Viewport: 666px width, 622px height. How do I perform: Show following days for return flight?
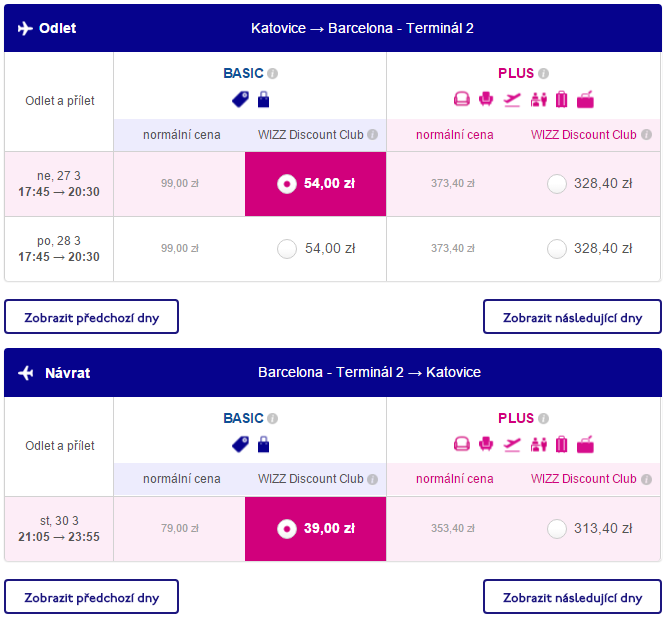[572, 597]
